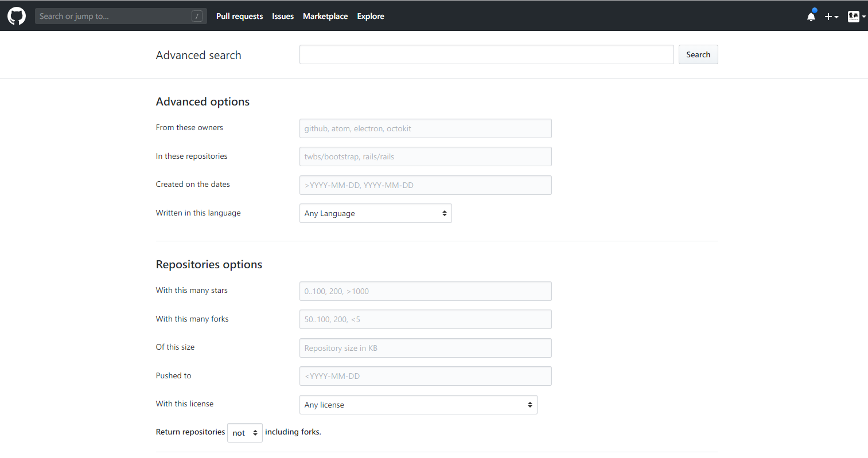Focus the repository size in KB field
The image size is (868, 458).
426,348
